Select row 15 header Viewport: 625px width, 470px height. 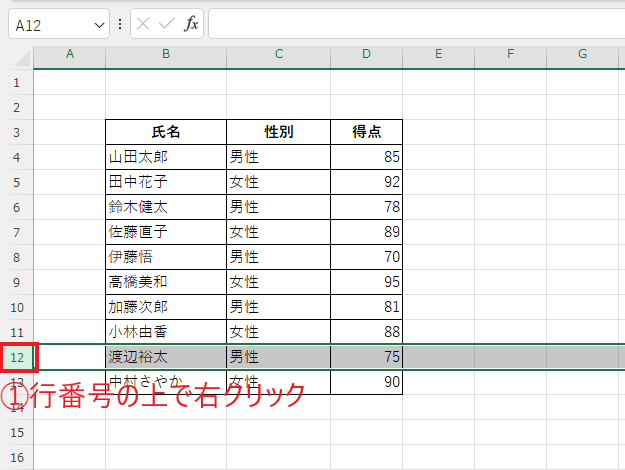click(x=17, y=432)
